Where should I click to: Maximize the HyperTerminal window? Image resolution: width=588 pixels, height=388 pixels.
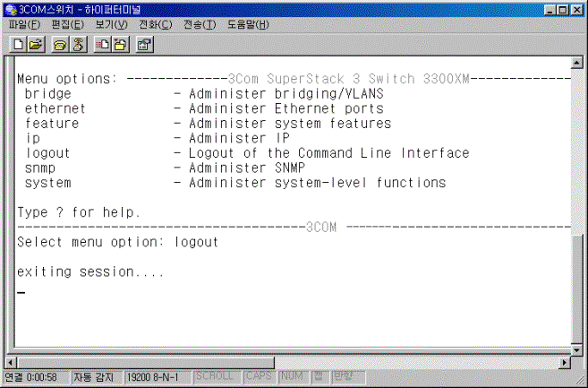click(x=563, y=10)
